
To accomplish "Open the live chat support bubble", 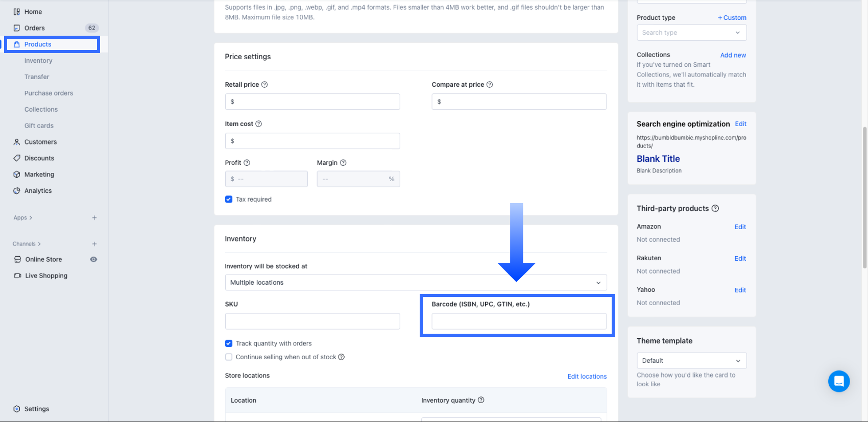I will pos(839,381).
